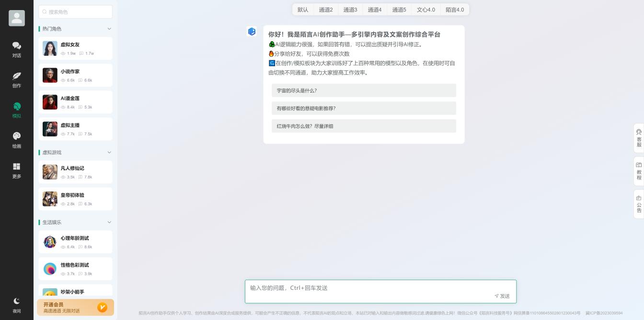Switch to the 陌言4.0 tab

[x=455, y=10]
